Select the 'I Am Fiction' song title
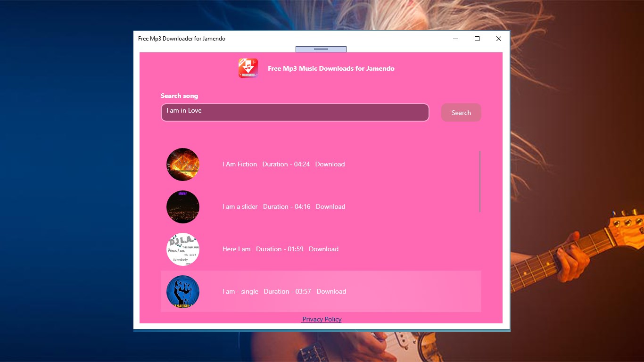This screenshot has height=362, width=644. (x=239, y=164)
